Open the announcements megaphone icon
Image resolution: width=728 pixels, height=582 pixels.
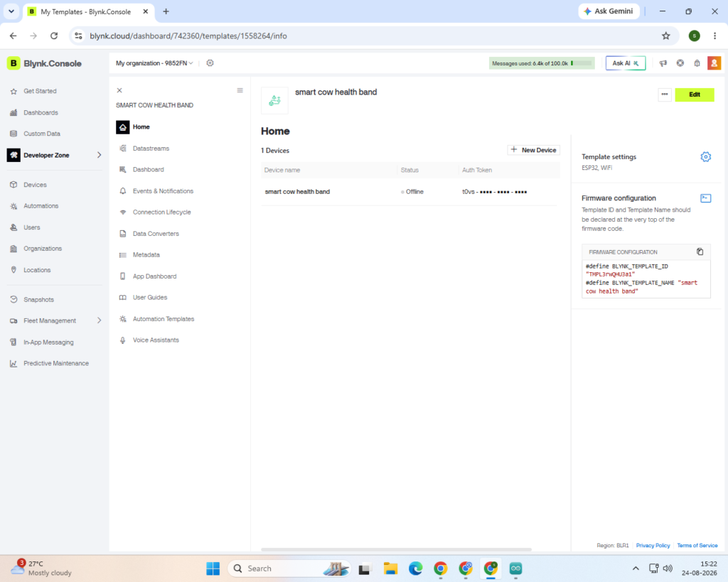[663, 63]
